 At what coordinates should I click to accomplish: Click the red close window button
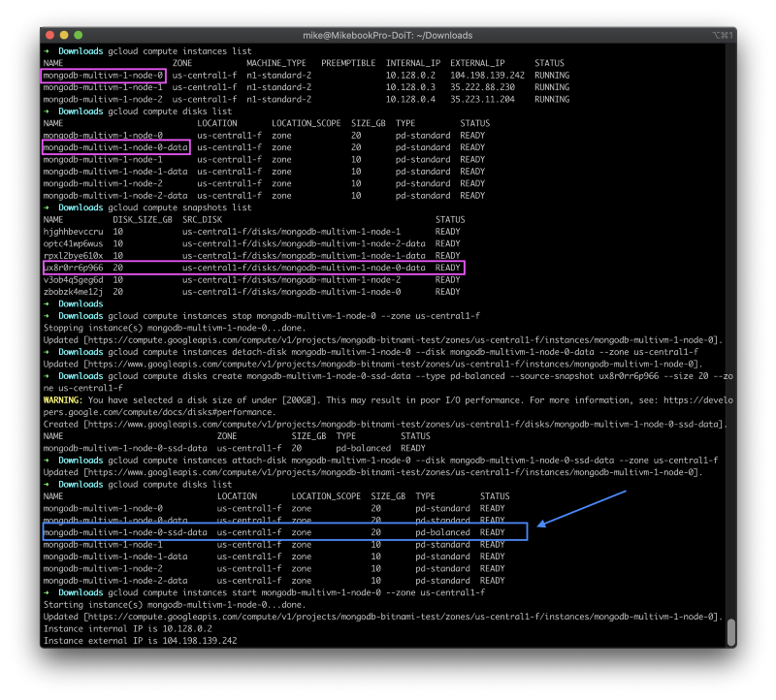(49, 35)
